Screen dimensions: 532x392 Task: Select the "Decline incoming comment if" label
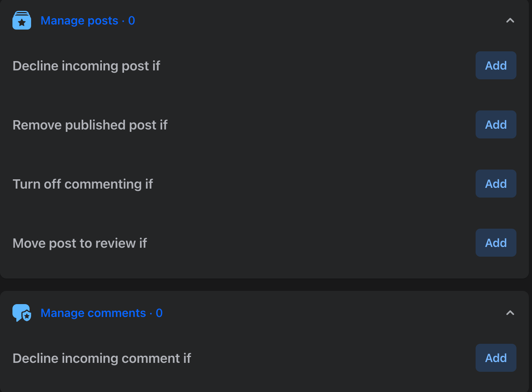pos(102,358)
